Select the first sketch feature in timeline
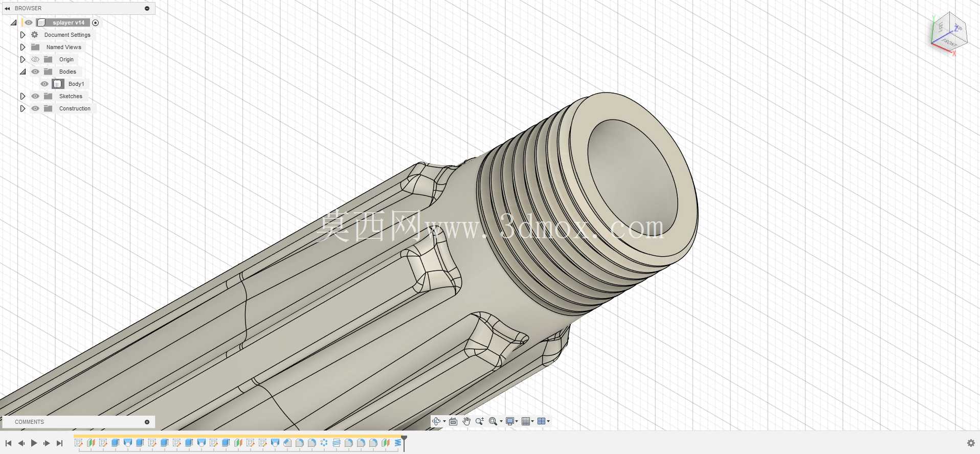Viewport: 980px width, 454px height. tap(78, 443)
